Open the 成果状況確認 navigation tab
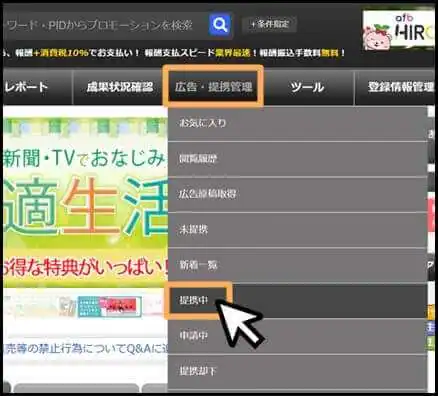 119,88
